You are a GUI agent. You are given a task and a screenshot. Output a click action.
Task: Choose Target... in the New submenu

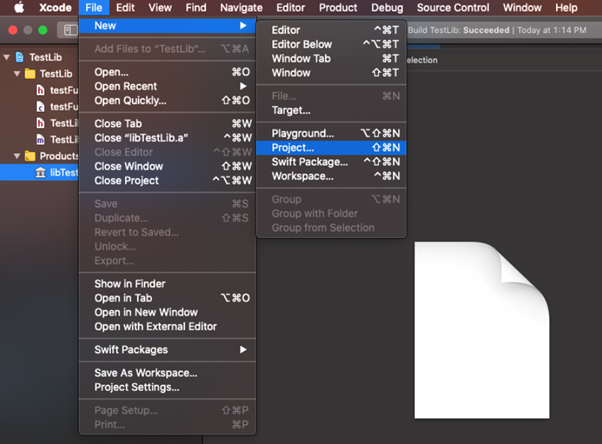331,110
